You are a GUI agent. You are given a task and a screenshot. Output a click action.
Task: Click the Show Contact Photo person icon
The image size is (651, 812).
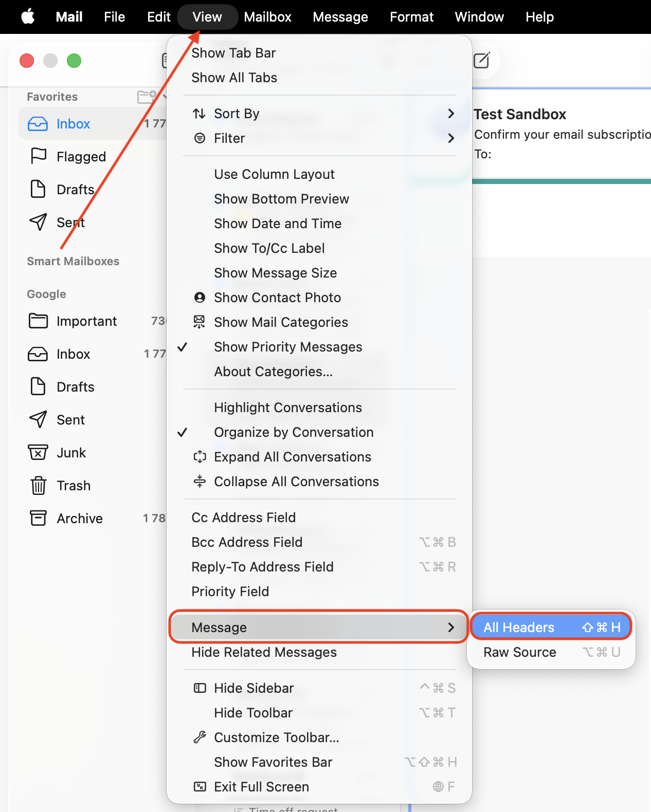coord(200,298)
